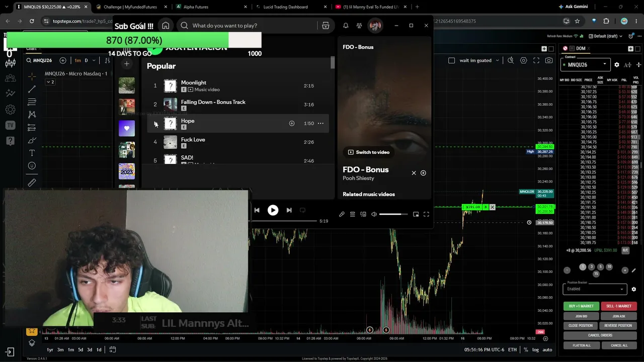The width and height of the screenshot is (644, 362).
Task: Open the Fibonacci retracement tools
Action: click(32, 102)
